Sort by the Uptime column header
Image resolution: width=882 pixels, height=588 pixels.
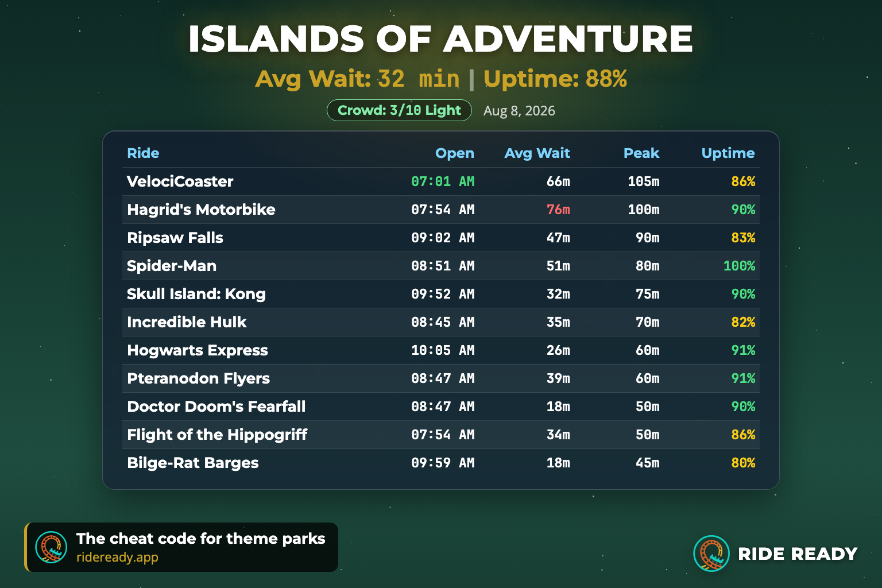[728, 153]
